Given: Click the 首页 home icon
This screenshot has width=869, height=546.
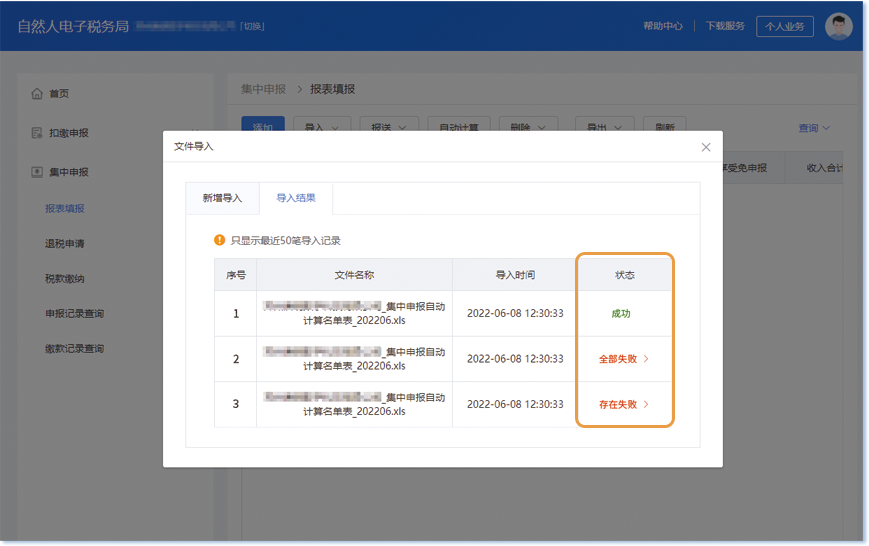Looking at the screenshot, I should (x=37, y=94).
